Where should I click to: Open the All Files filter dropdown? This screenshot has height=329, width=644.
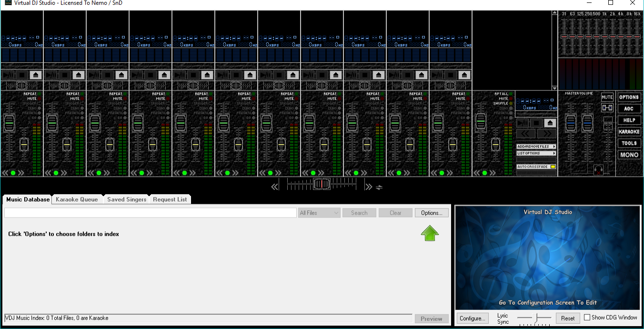[x=319, y=213]
